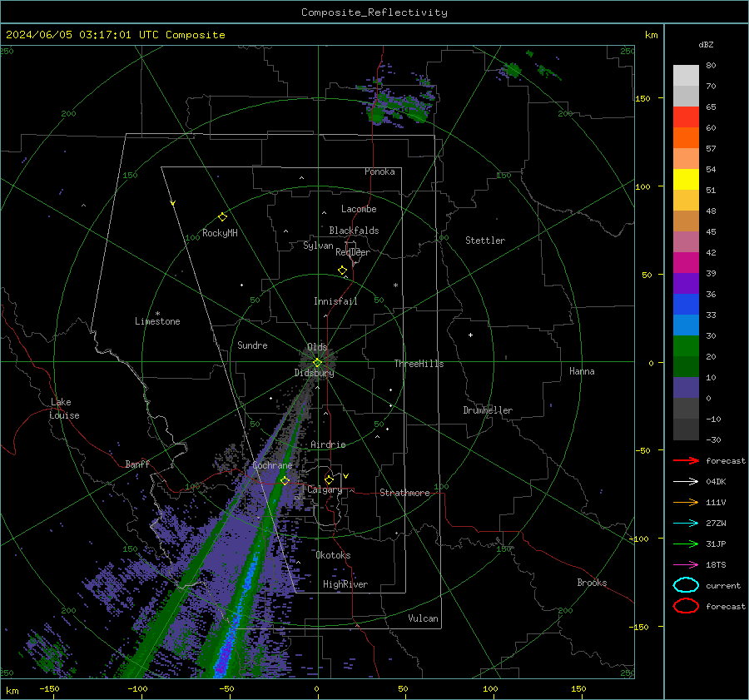Viewport: 749px width, 700px height.
Task: Click the Okotoks label
Action: (x=333, y=555)
